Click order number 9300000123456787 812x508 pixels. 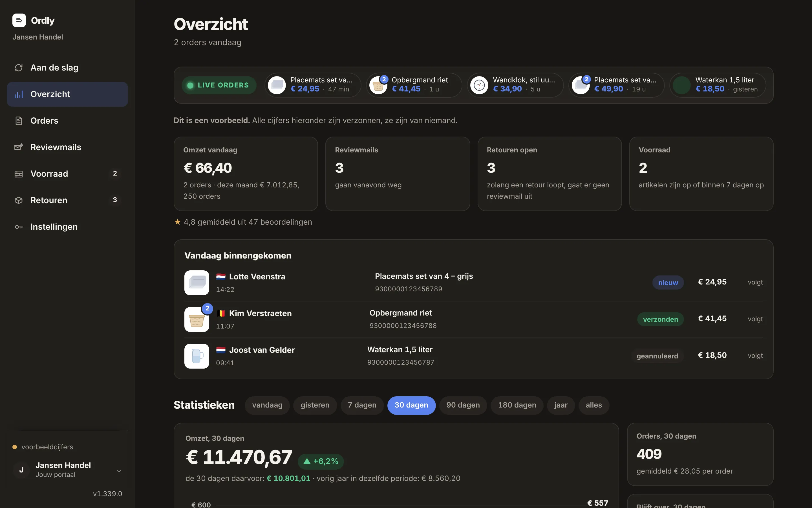(x=401, y=362)
